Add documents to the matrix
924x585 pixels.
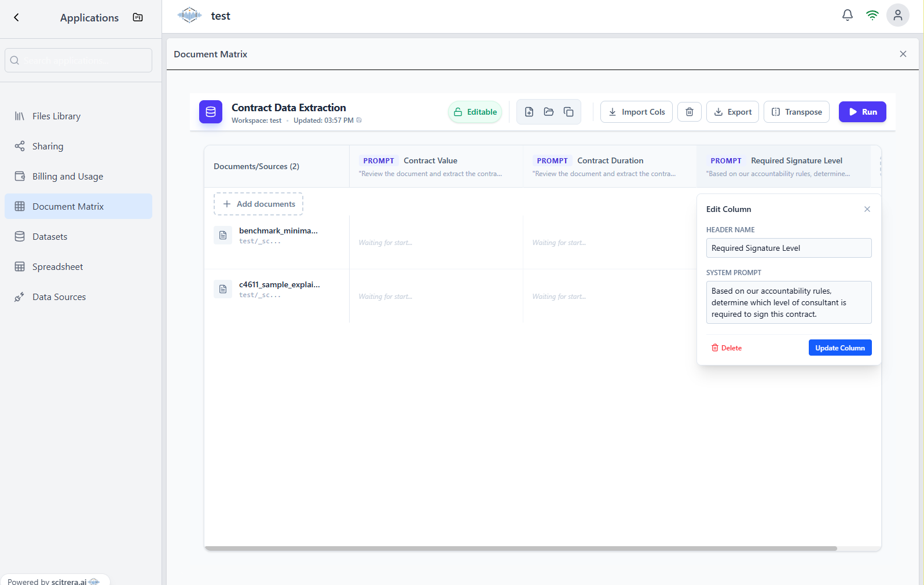[x=258, y=204]
